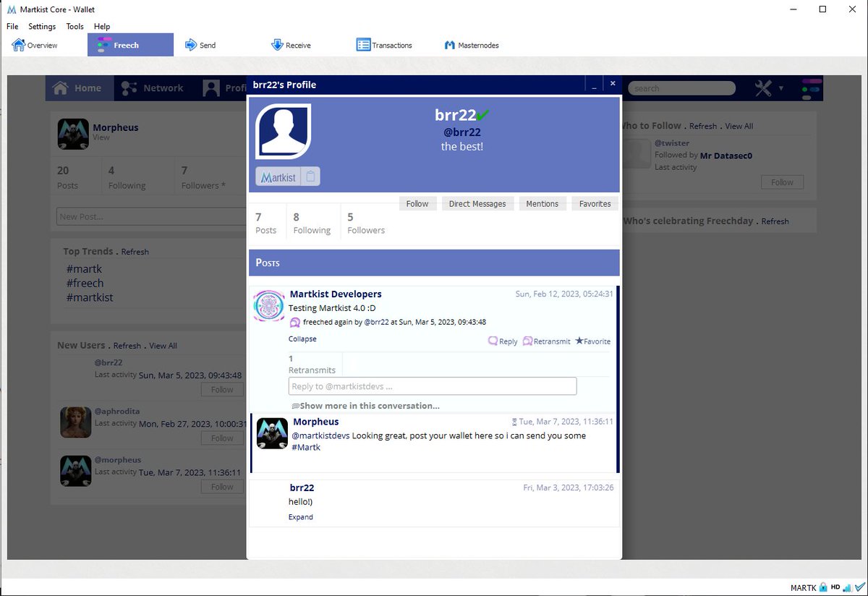The height and width of the screenshot is (596, 868).
Task: Open the Receive tab arrow icon
Action: [x=277, y=45]
